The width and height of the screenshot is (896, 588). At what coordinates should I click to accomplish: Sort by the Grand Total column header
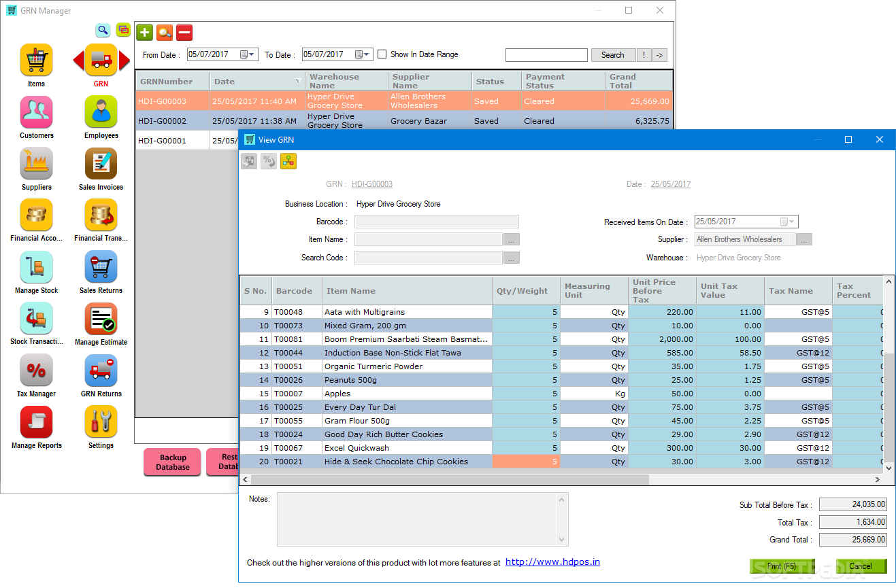click(x=638, y=82)
